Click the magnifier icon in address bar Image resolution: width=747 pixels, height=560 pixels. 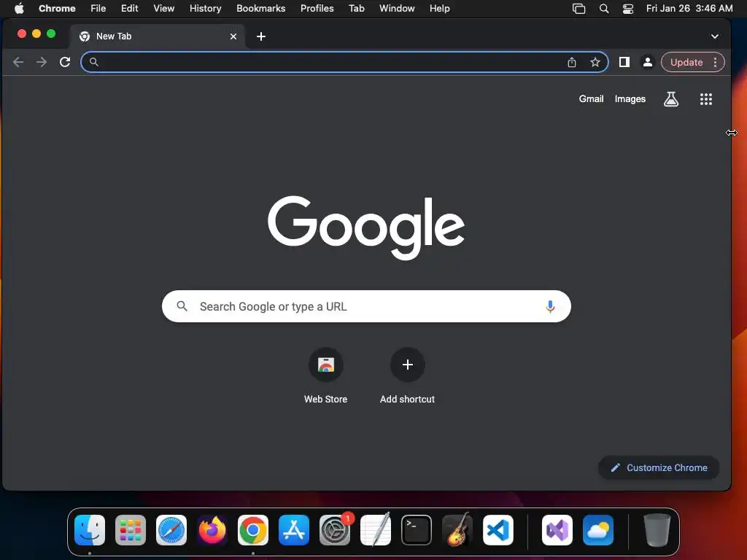pyautogui.click(x=94, y=62)
